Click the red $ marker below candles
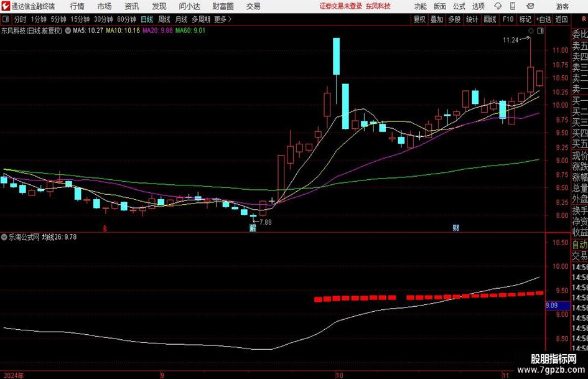Screen dimensions: 588x379 click(105, 228)
